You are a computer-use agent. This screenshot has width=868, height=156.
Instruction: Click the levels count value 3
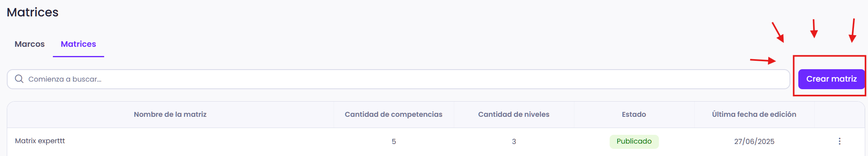tap(514, 142)
